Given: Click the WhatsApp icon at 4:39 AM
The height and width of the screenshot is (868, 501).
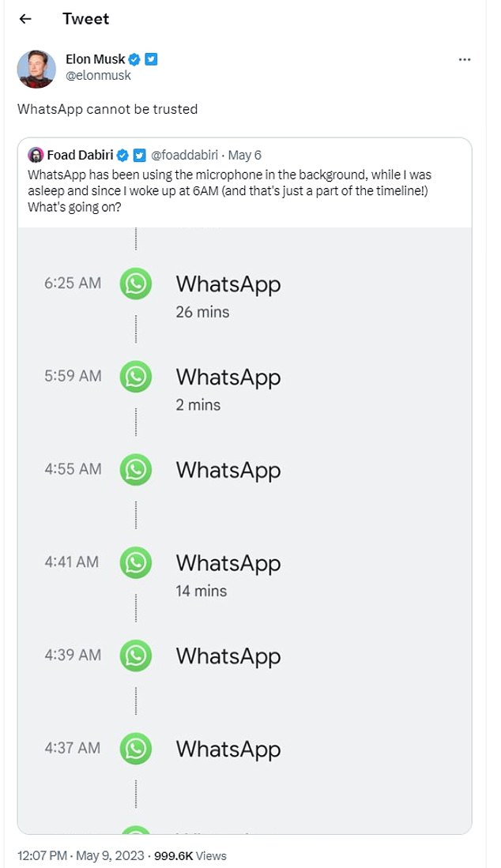Looking at the screenshot, I should coord(136,656).
